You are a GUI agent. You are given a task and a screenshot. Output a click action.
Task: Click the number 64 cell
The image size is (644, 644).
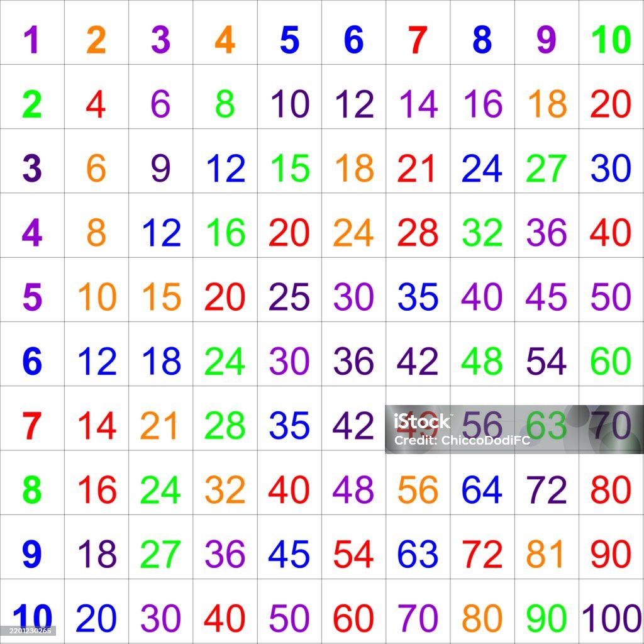point(482,489)
